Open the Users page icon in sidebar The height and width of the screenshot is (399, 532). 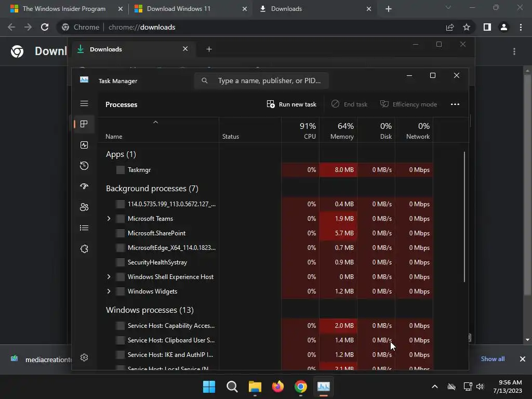[84, 207]
